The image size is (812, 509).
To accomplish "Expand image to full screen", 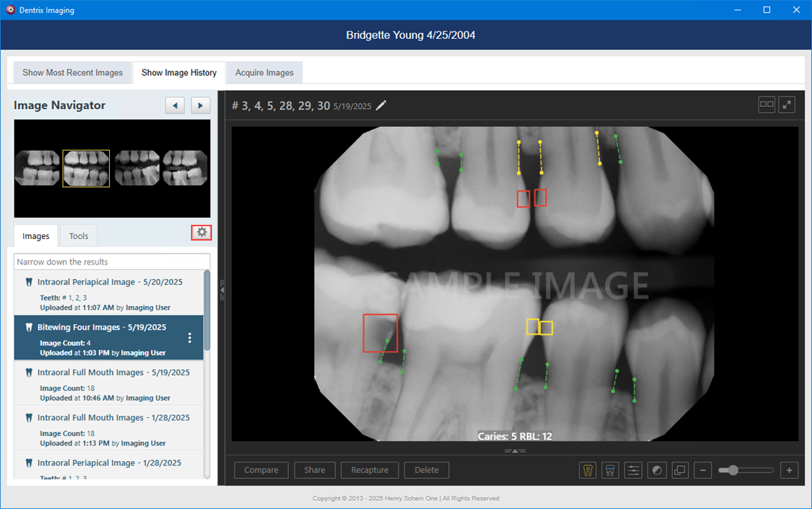I will point(786,105).
